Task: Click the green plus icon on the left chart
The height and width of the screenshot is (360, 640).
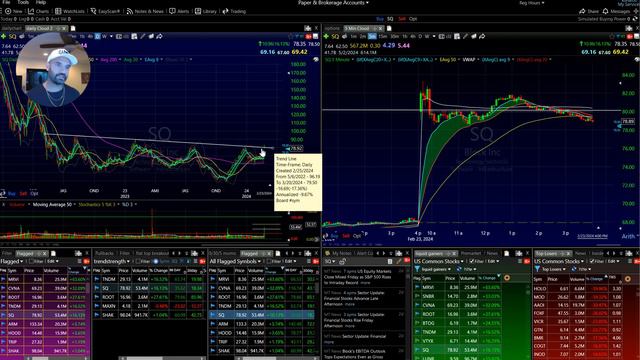Action: (4, 37)
